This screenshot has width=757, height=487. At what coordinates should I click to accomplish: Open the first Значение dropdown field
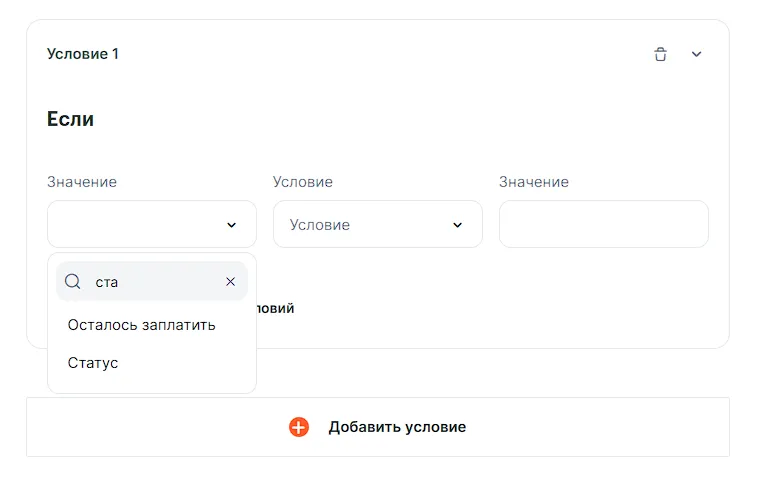point(140,225)
